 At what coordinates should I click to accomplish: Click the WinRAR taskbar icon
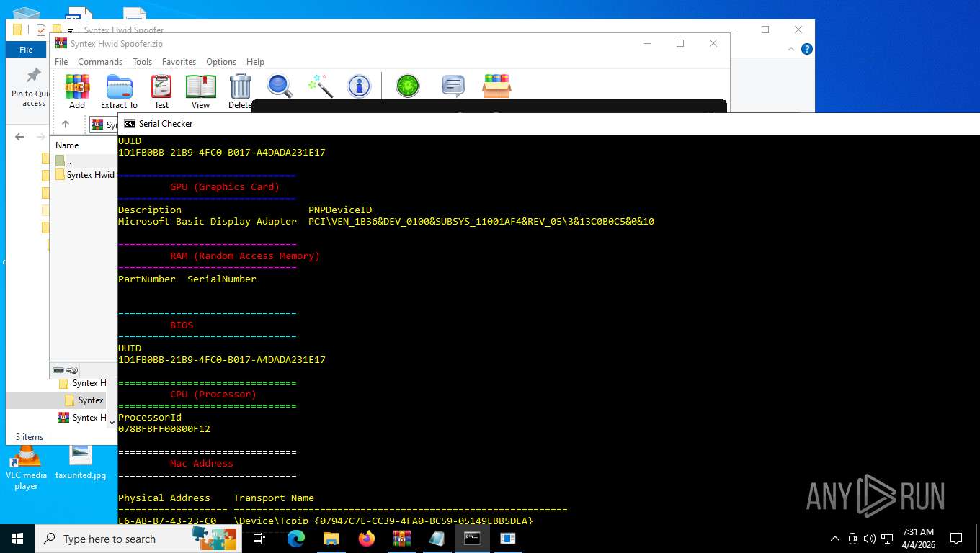401,539
